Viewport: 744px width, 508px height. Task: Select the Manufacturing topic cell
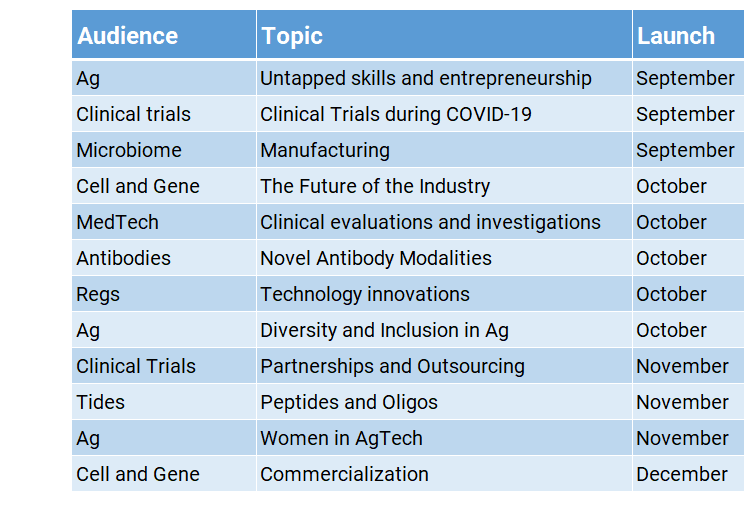coord(325,150)
